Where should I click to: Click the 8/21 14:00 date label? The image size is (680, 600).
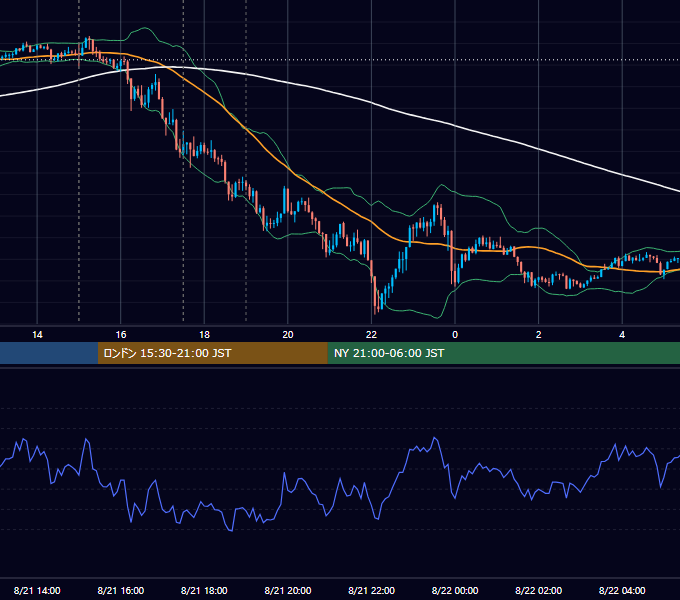coord(37,590)
